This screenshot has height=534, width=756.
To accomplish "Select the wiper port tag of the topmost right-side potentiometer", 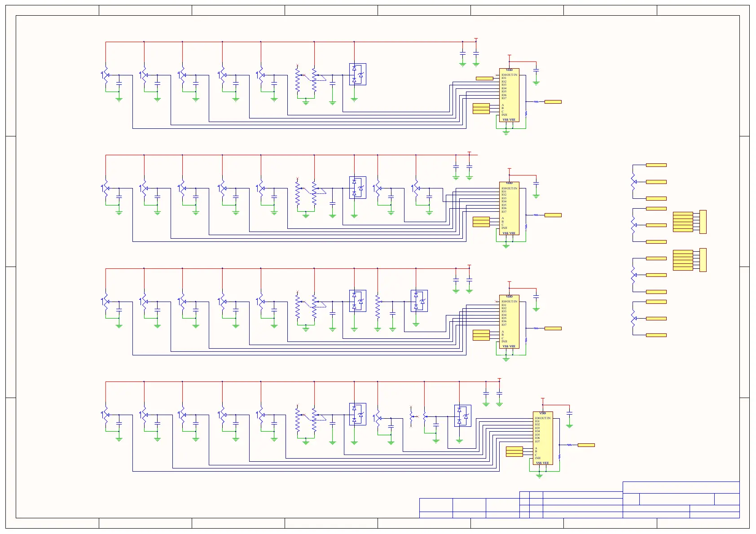I will 656,182.
